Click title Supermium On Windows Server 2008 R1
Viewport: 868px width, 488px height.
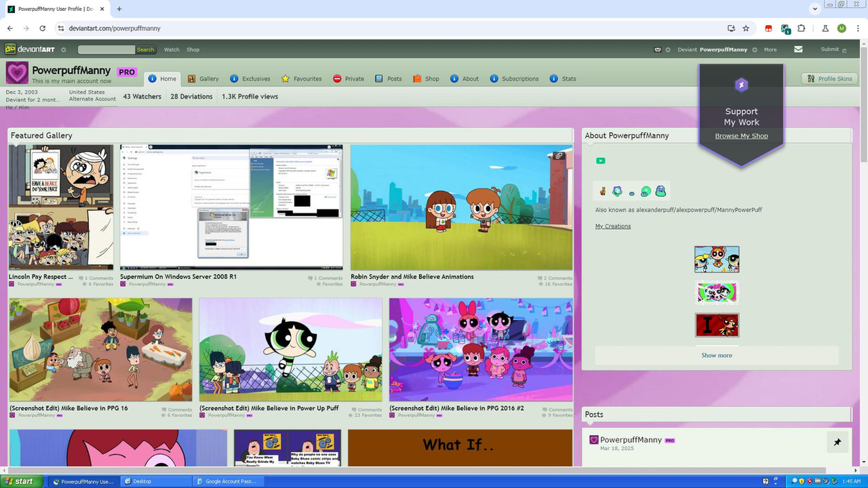(x=178, y=277)
